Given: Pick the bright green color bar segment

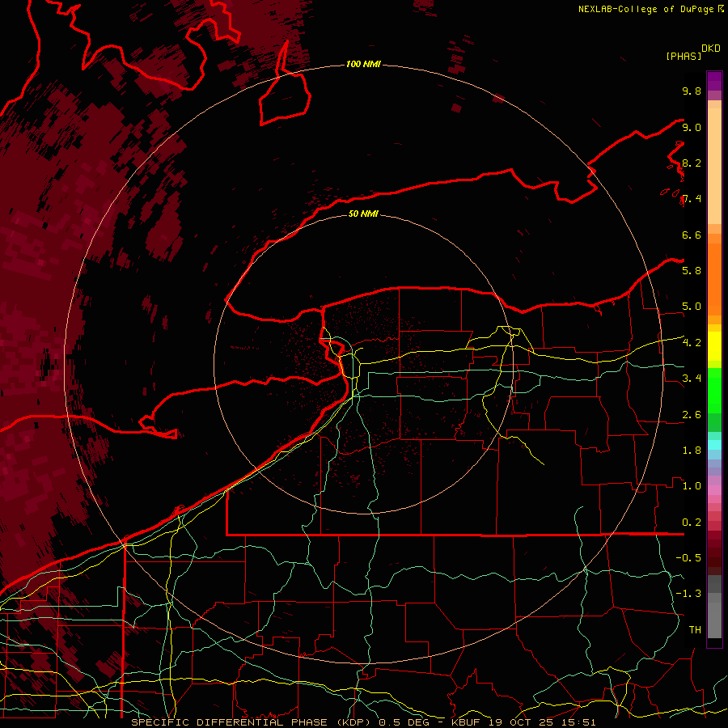Looking at the screenshot, I should click(714, 389).
